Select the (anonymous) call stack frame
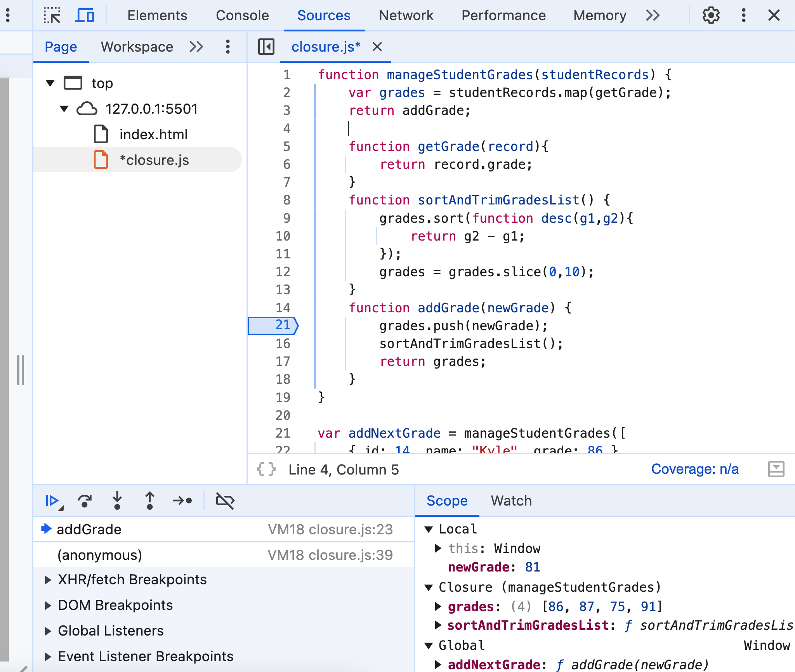This screenshot has width=795, height=672. tap(224, 555)
